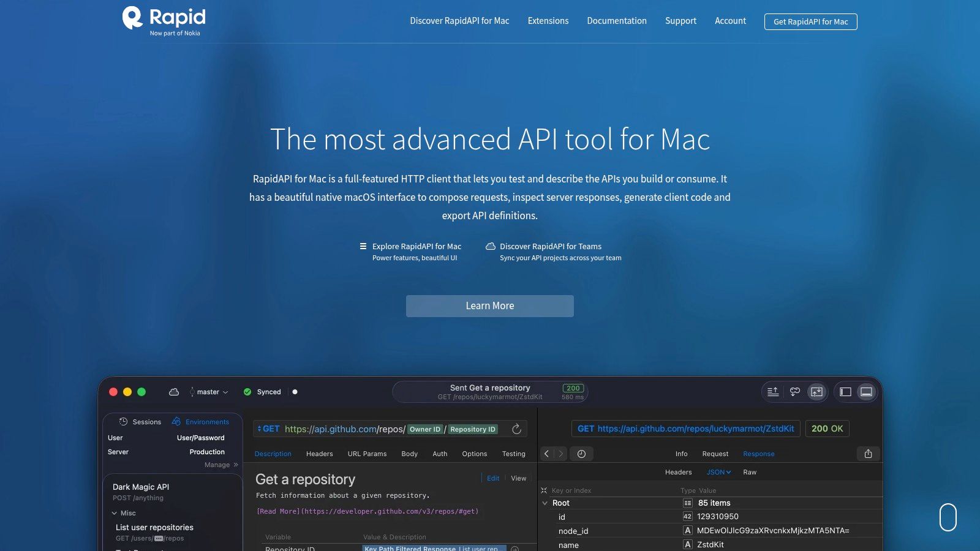This screenshot has width=980, height=551.
Task: Click the collapse-all icon beside Key or Index
Action: (x=543, y=490)
